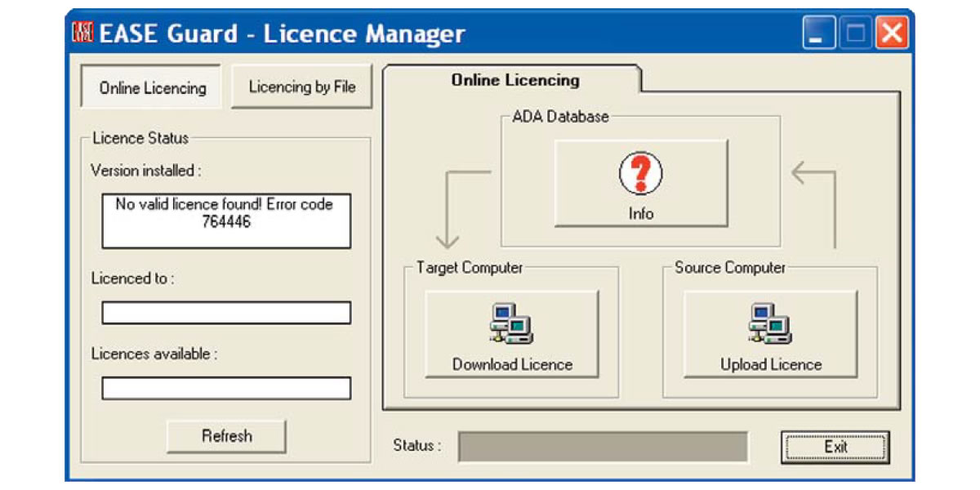The height and width of the screenshot is (490, 980).
Task: Click the 'Status :' label
Action: (x=416, y=446)
